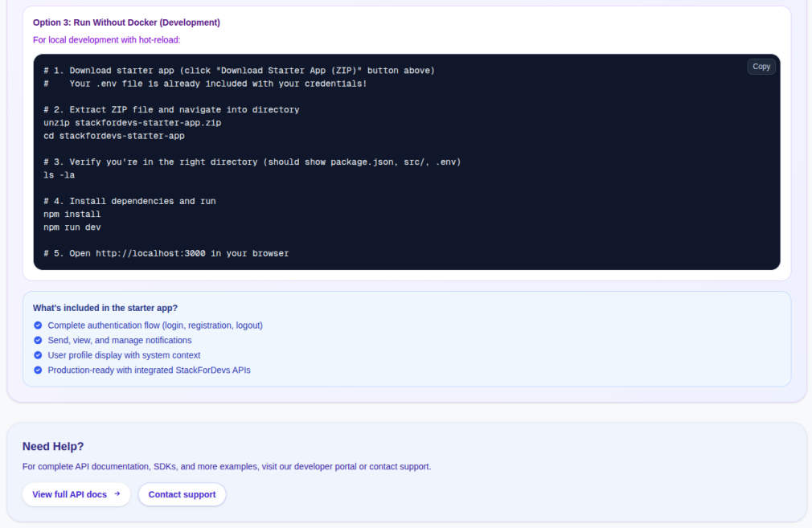This screenshot has height=528, width=812.
Task: Click arrow icon in View full API docs
Action: pyautogui.click(x=117, y=494)
